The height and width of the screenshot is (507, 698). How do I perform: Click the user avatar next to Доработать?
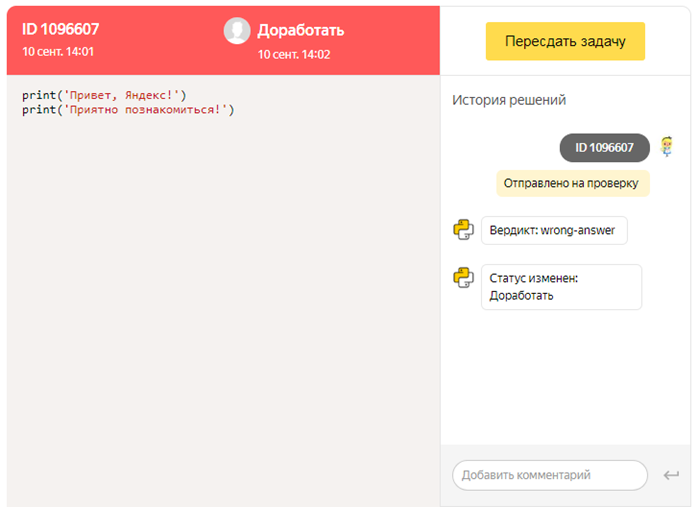pos(236,31)
